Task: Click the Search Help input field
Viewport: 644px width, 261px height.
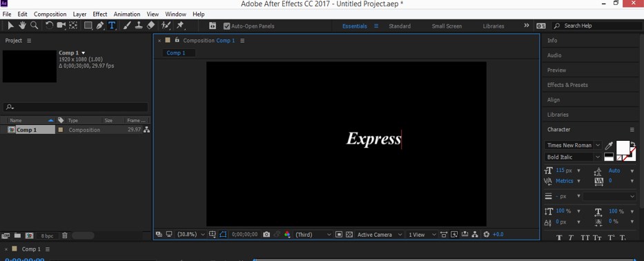Action: (x=597, y=26)
